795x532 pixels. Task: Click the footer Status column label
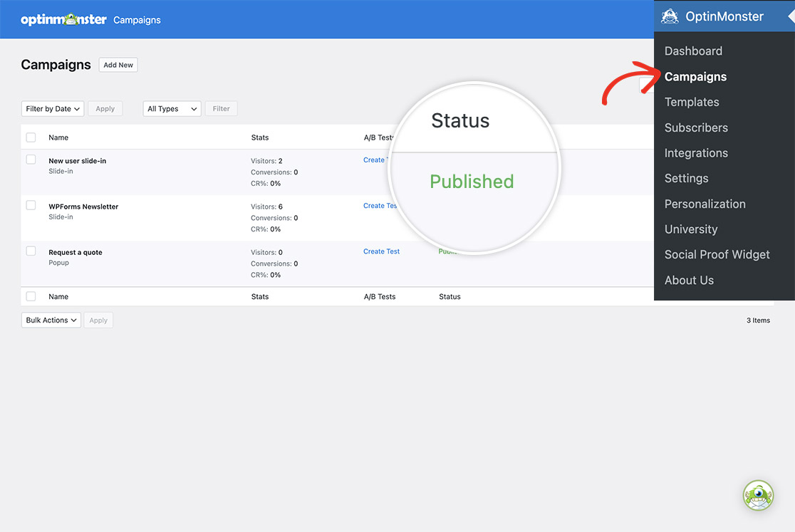pos(450,296)
